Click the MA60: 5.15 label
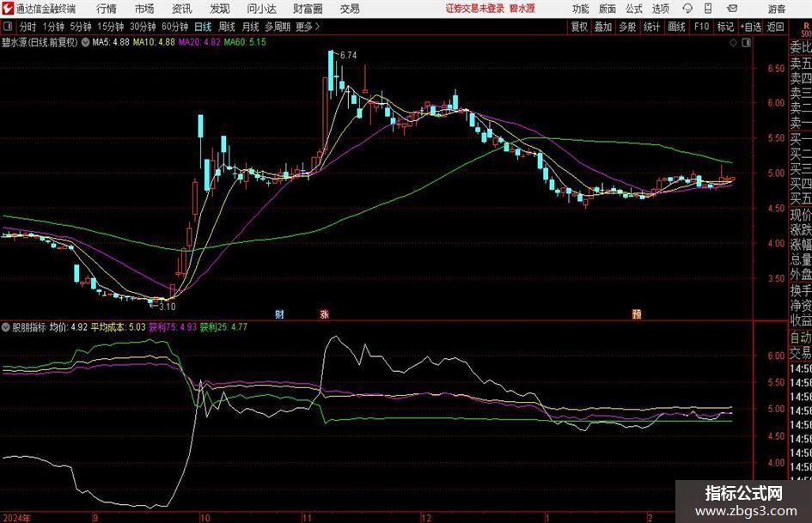The width and height of the screenshot is (812, 523). [x=245, y=42]
